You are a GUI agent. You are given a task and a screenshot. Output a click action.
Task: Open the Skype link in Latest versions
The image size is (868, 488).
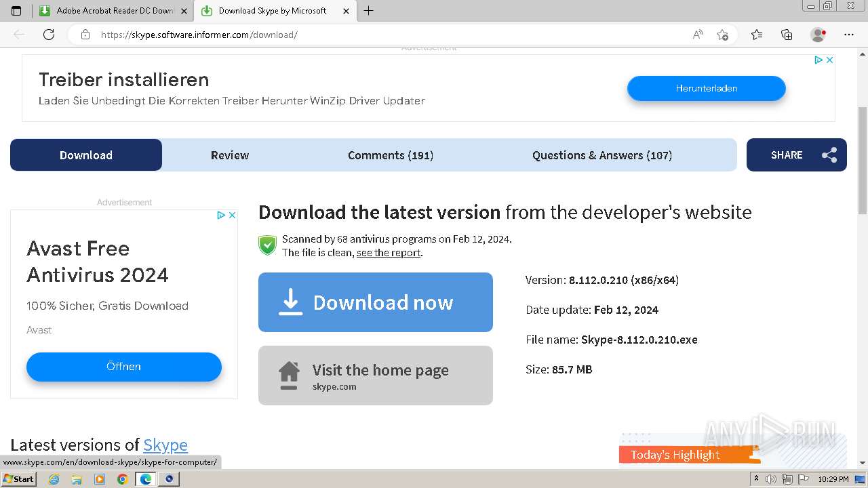(x=165, y=445)
